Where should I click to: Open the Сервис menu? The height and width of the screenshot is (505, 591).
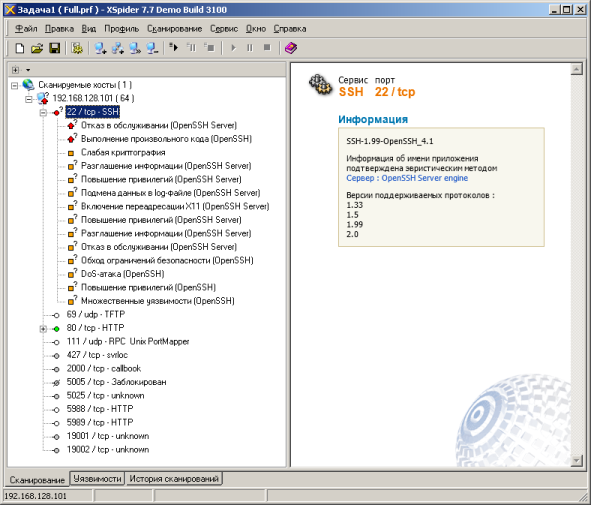(x=224, y=29)
